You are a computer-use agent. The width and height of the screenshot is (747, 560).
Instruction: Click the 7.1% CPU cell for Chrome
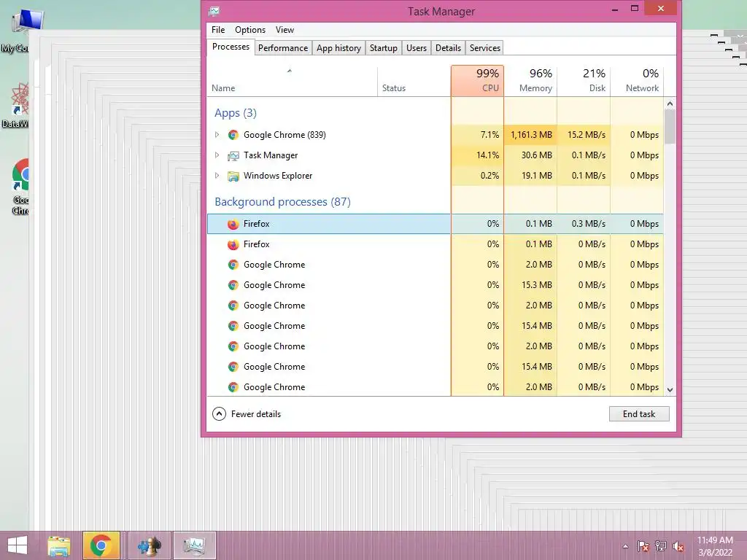477,135
